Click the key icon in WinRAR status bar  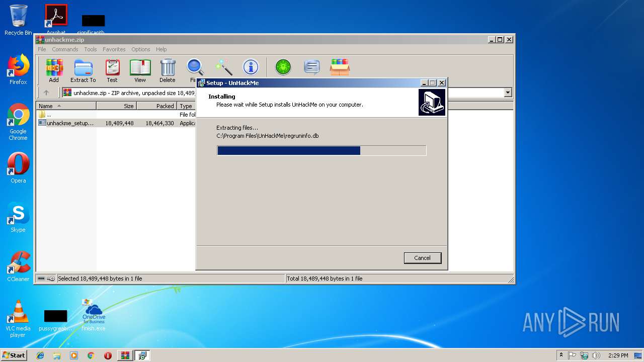(x=51, y=279)
